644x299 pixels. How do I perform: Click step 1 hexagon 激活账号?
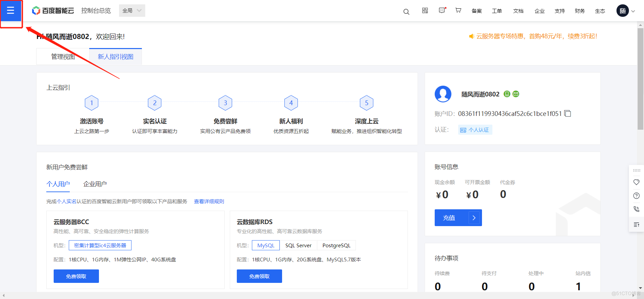[92, 103]
